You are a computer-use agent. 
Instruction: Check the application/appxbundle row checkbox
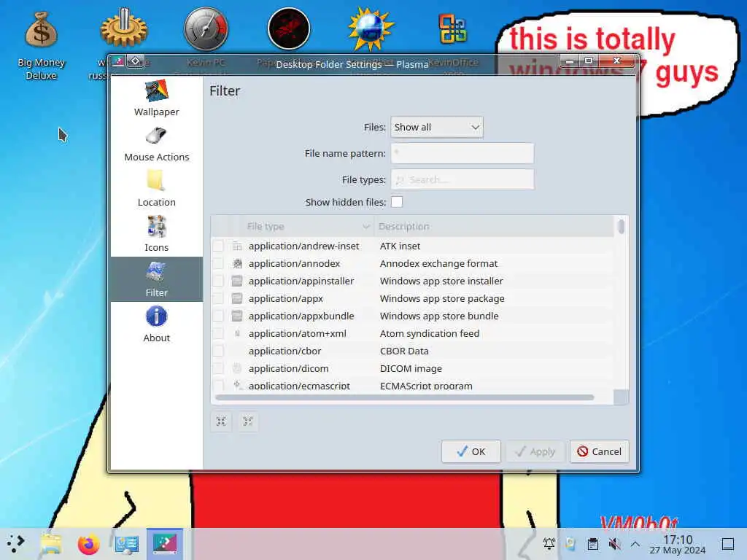218,316
